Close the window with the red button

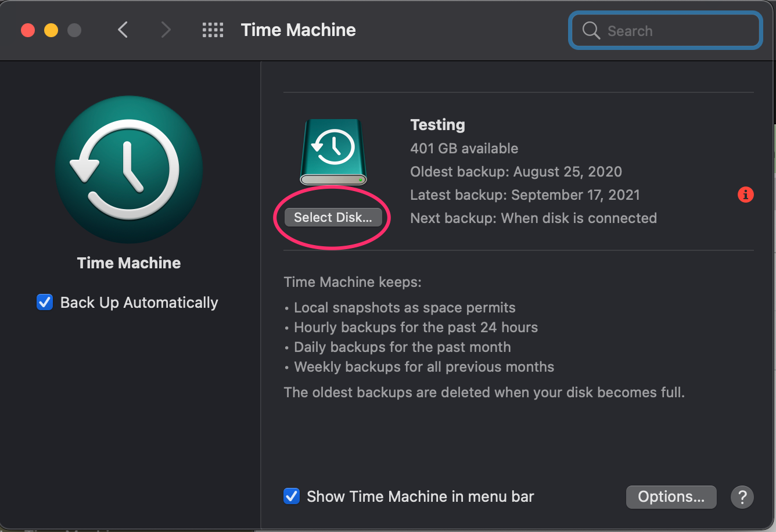tap(28, 30)
